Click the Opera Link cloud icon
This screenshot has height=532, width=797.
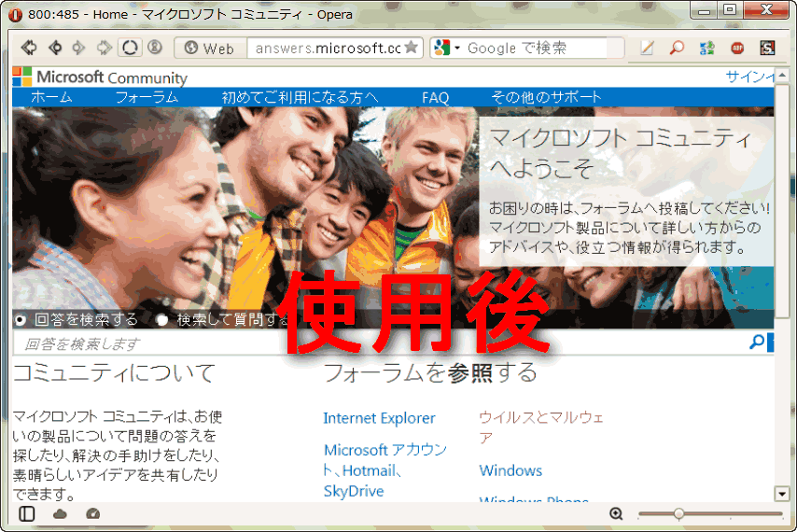60,514
